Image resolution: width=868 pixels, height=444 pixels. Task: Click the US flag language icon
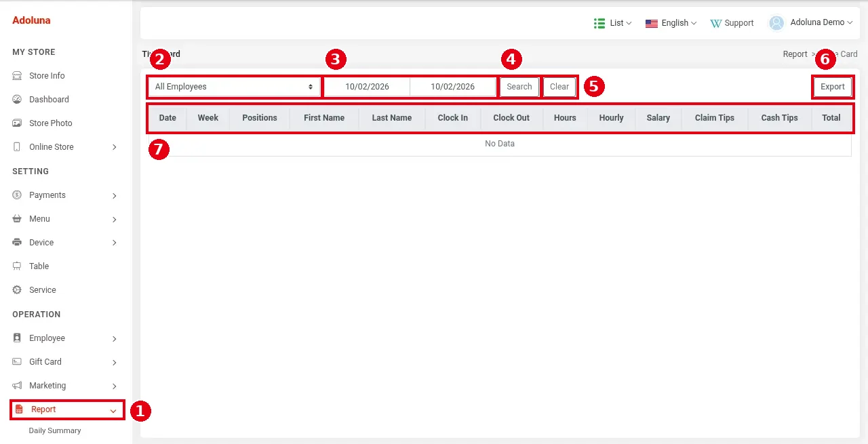652,23
